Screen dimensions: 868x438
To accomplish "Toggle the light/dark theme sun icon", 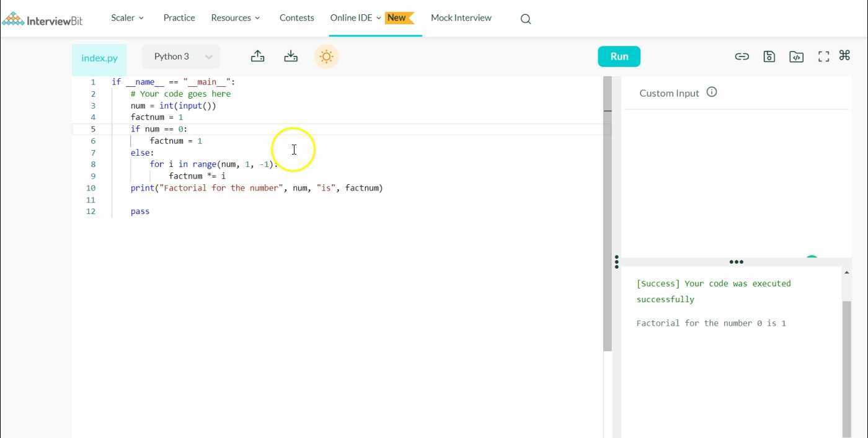I will pos(326,56).
